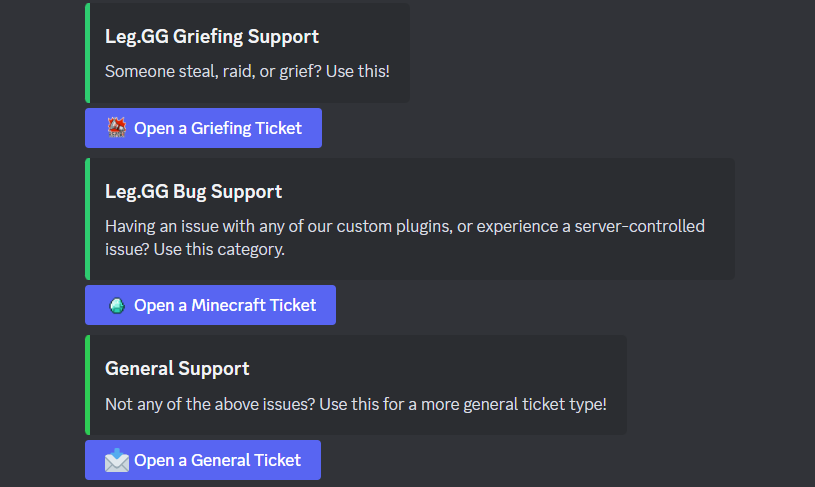The height and width of the screenshot is (487, 815).
Task: Click the 'Use this category.' sentence
Action: pos(219,249)
